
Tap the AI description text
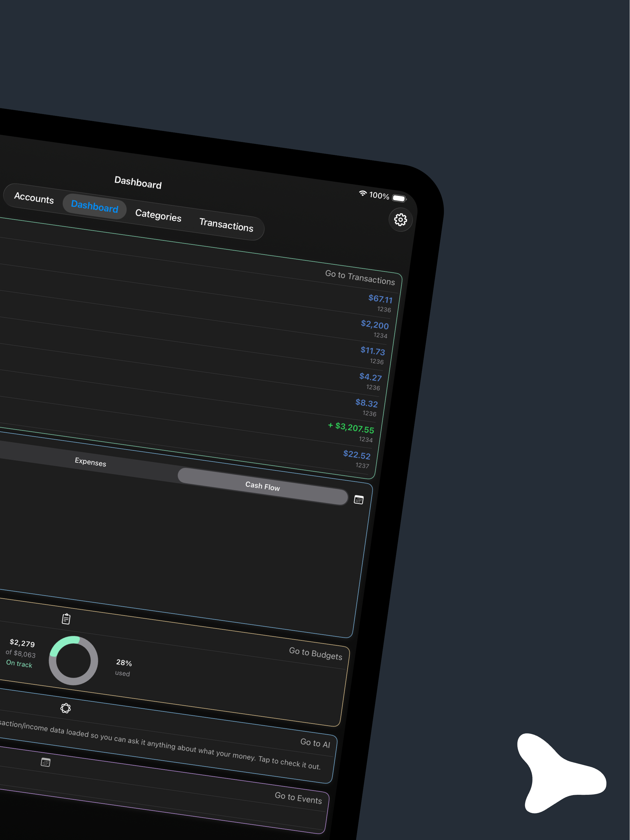point(160,745)
